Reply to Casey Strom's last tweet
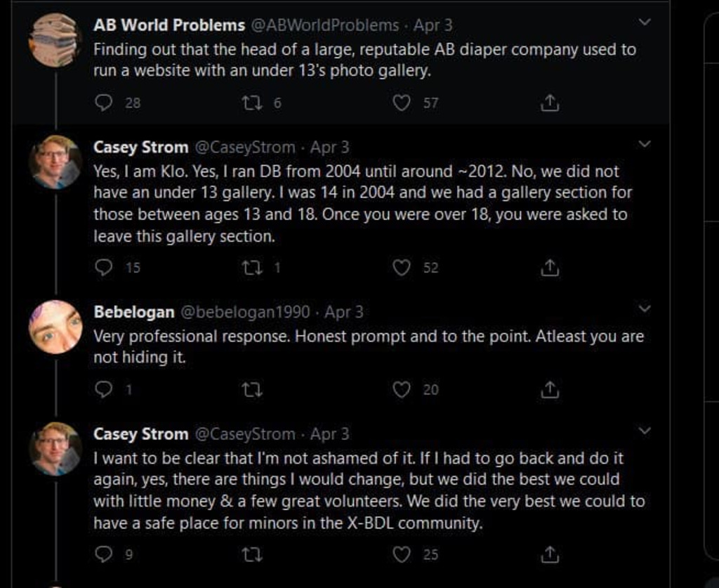This screenshot has height=588, width=719. tap(103, 554)
